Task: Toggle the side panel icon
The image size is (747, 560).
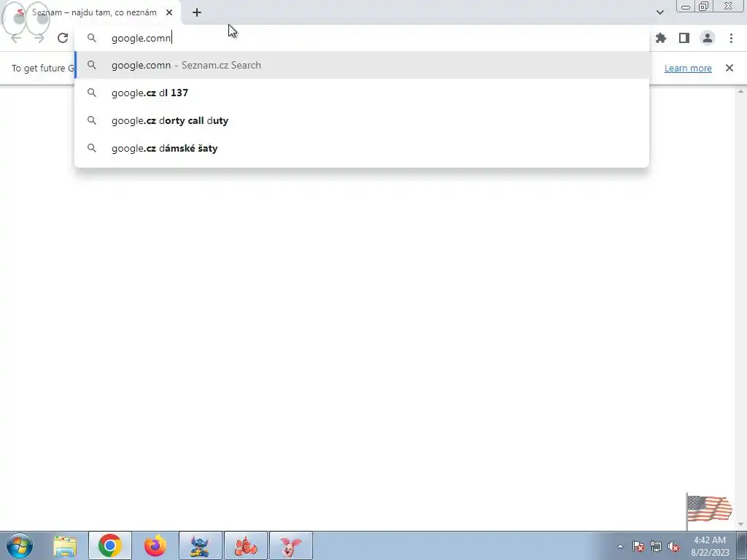Action: [x=684, y=38]
